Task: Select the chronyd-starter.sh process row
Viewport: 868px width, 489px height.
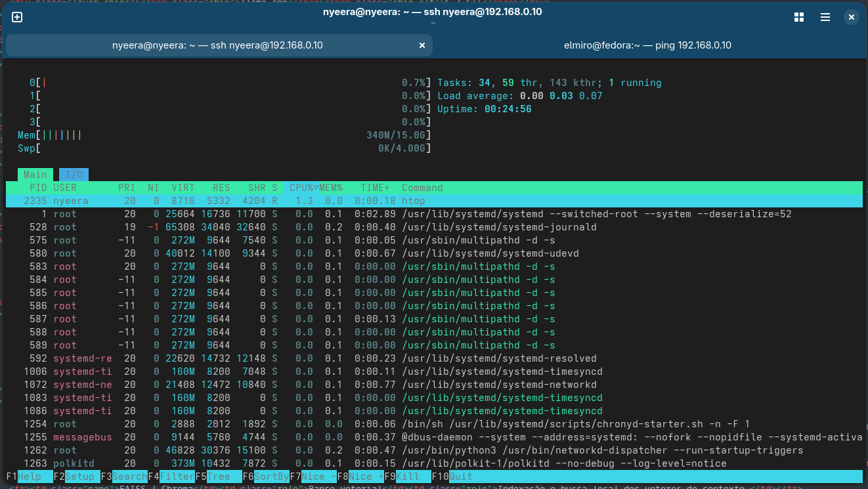Action: (433, 424)
